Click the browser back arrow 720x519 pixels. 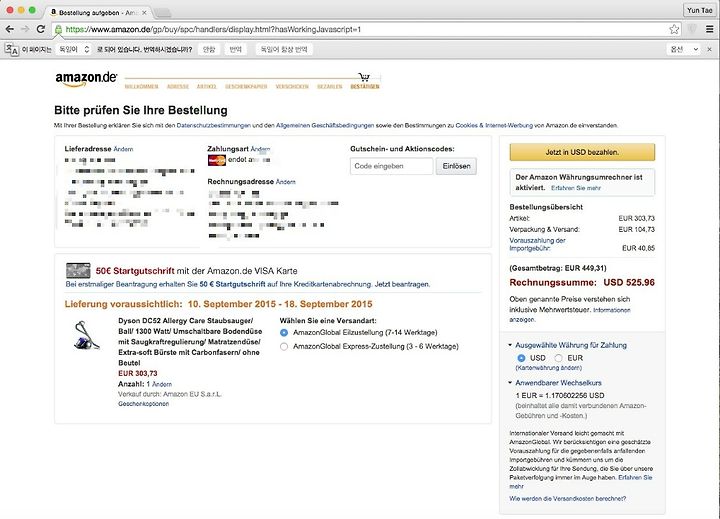click(10, 29)
